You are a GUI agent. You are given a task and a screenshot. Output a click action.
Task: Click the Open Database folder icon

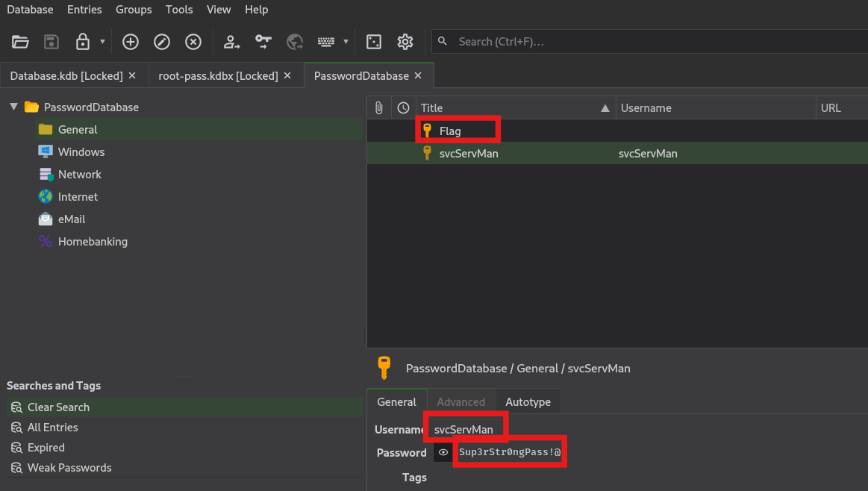tap(20, 42)
